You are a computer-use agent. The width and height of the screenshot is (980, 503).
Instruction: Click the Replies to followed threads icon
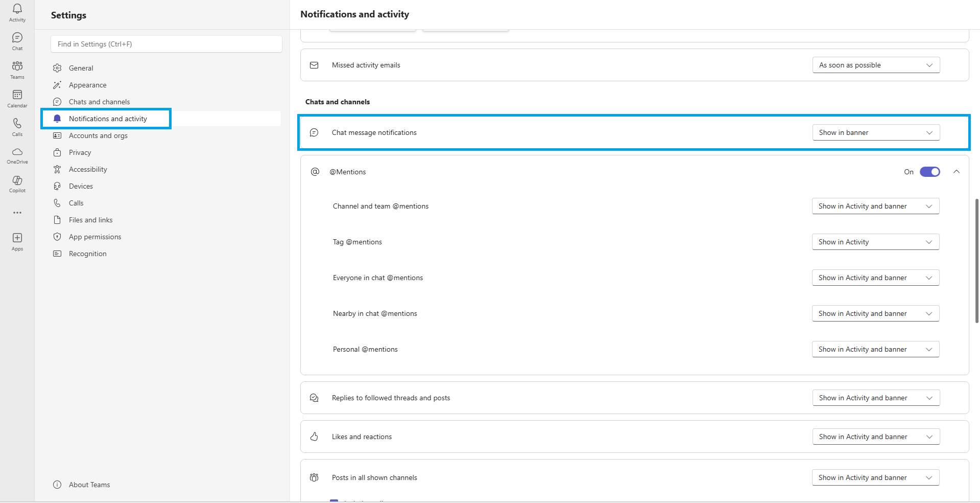click(314, 398)
